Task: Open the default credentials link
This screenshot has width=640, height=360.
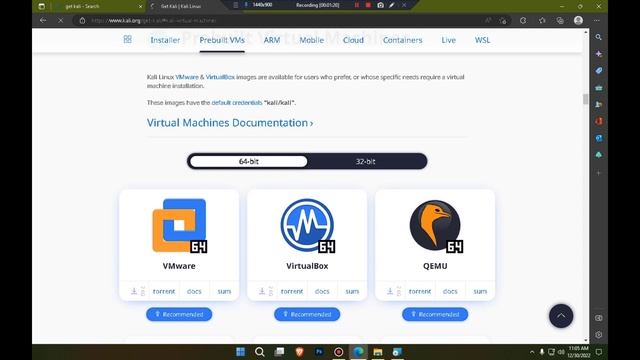Action: [237, 102]
